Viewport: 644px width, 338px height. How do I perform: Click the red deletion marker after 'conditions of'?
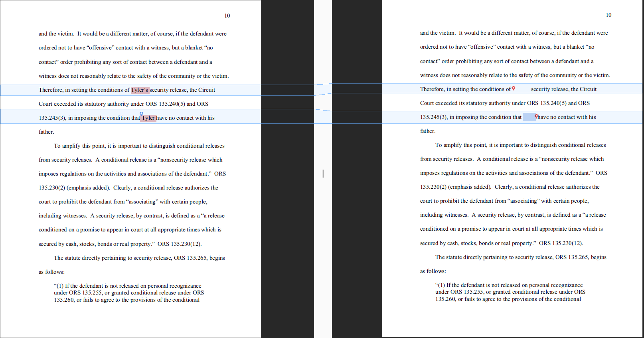(514, 88)
